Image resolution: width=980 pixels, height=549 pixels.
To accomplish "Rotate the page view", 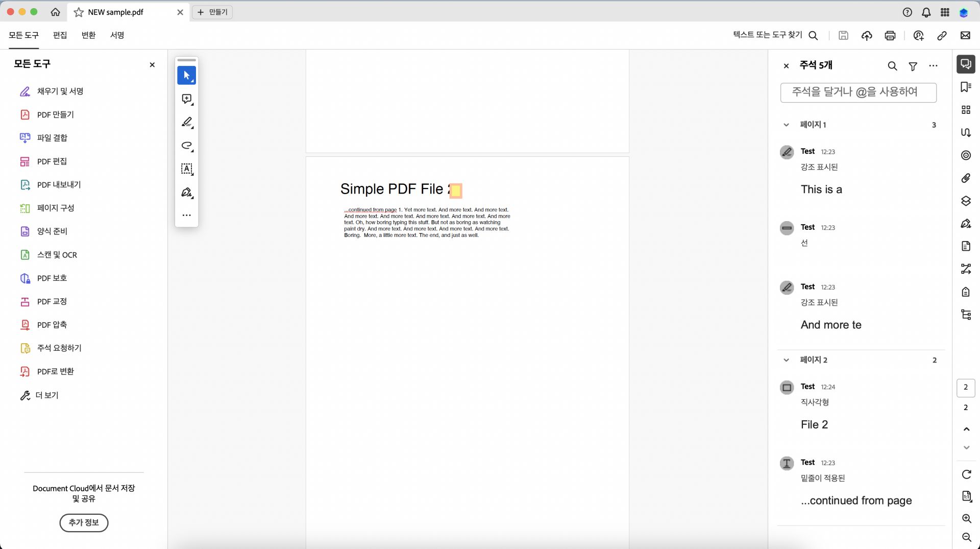I will (x=966, y=474).
